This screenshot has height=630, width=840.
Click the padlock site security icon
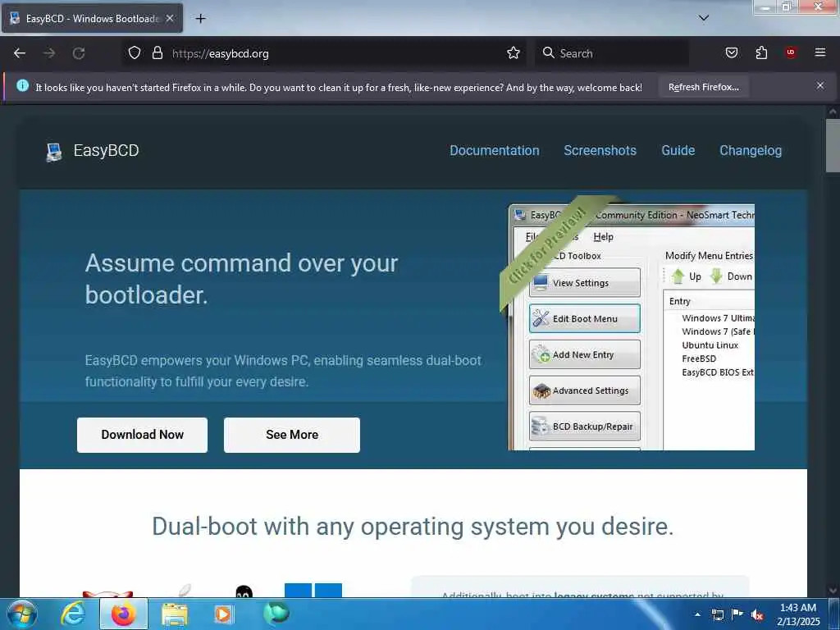click(x=157, y=53)
